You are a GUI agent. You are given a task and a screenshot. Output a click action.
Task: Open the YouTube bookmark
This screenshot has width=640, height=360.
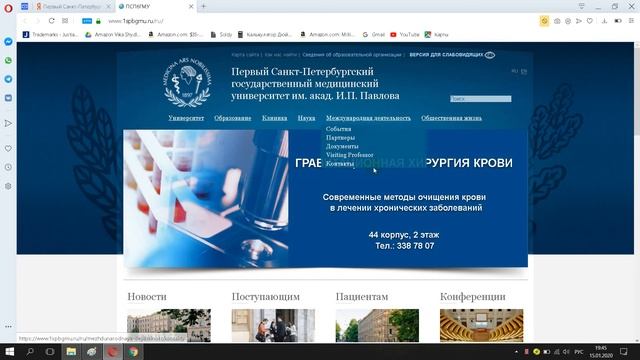pos(405,35)
